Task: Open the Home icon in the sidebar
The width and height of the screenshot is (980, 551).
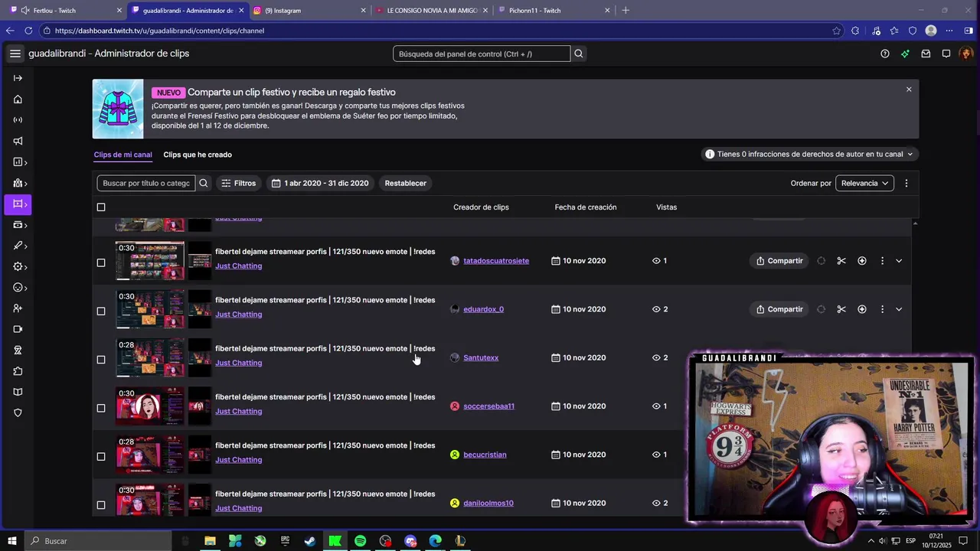Action: tap(18, 99)
